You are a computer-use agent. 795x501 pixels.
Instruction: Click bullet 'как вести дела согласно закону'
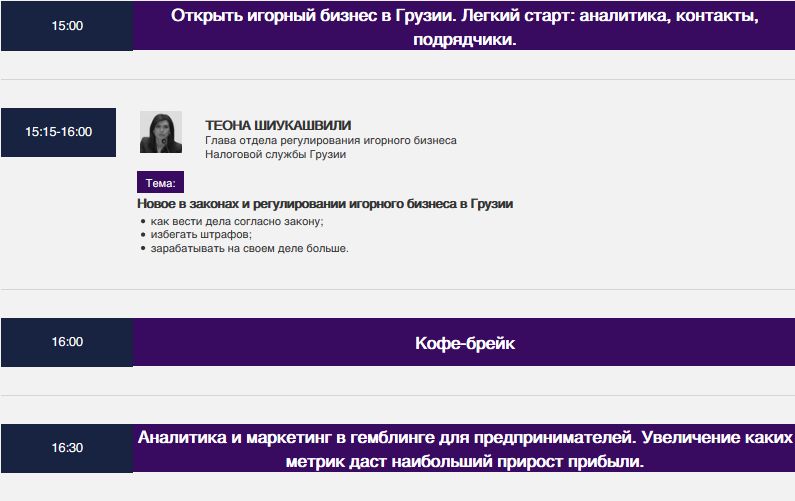(x=237, y=222)
